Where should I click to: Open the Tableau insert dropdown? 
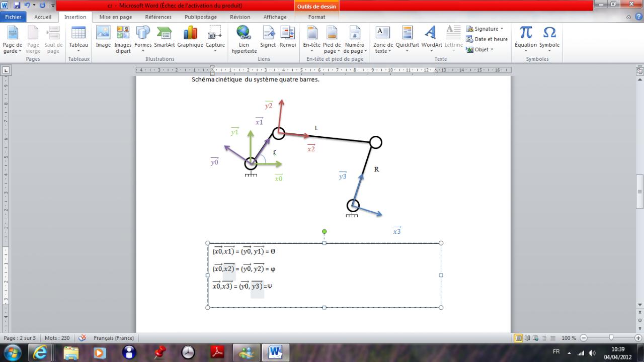pos(78,39)
